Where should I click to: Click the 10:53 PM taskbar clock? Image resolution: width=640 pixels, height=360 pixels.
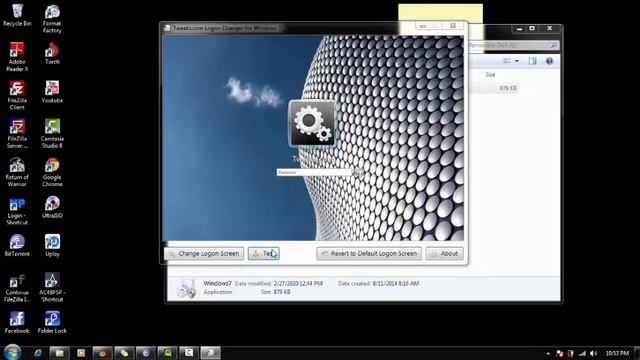coord(617,353)
